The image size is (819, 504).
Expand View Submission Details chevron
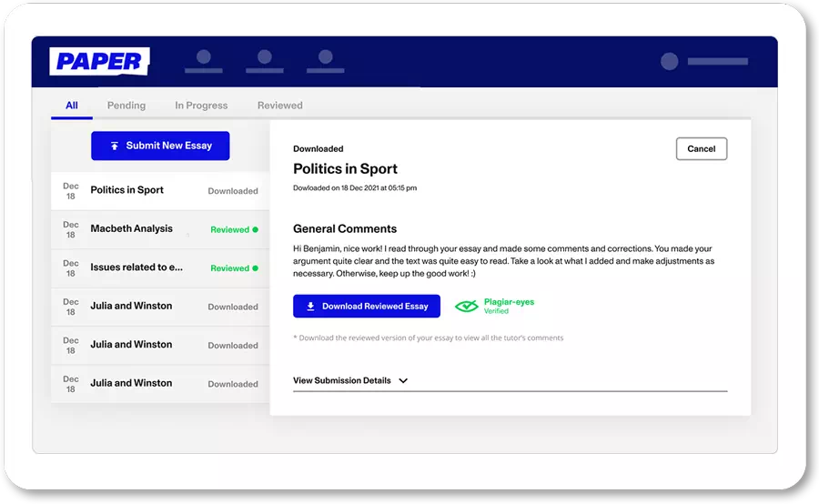coord(403,381)
